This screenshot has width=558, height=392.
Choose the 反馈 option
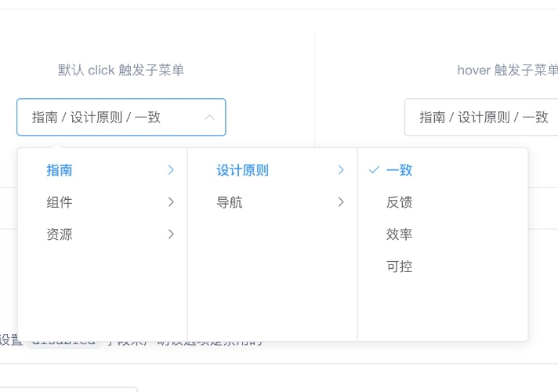[x=399, y=202]
